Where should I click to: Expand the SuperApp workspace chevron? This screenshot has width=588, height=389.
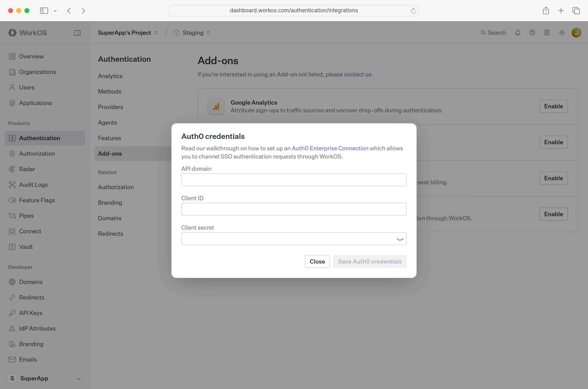[79, 379]
